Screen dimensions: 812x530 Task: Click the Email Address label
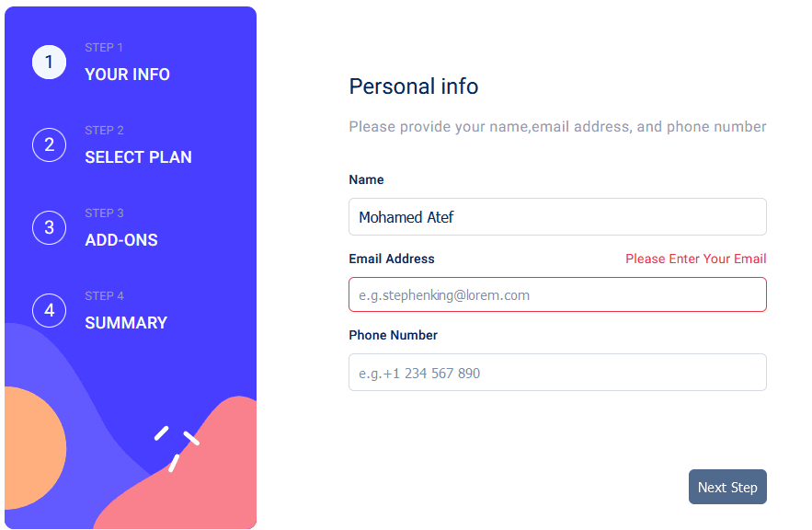pos(392,259)
